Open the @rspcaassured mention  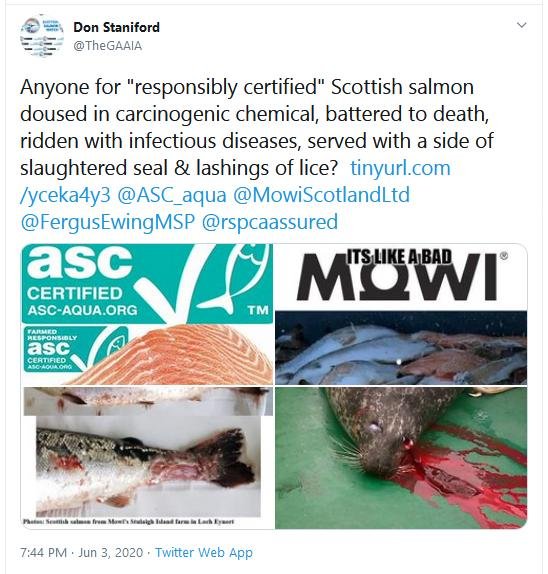[270, 222]
